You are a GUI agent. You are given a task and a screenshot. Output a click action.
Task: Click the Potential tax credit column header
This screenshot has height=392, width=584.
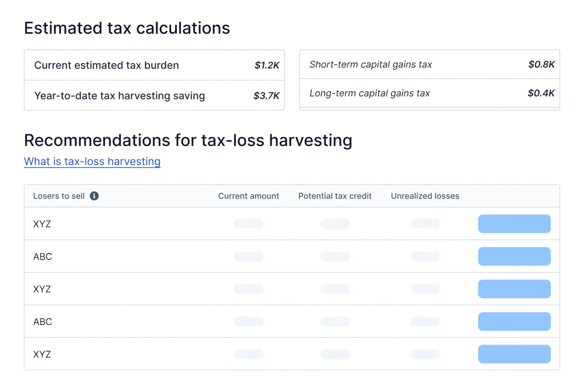(335, 196)
